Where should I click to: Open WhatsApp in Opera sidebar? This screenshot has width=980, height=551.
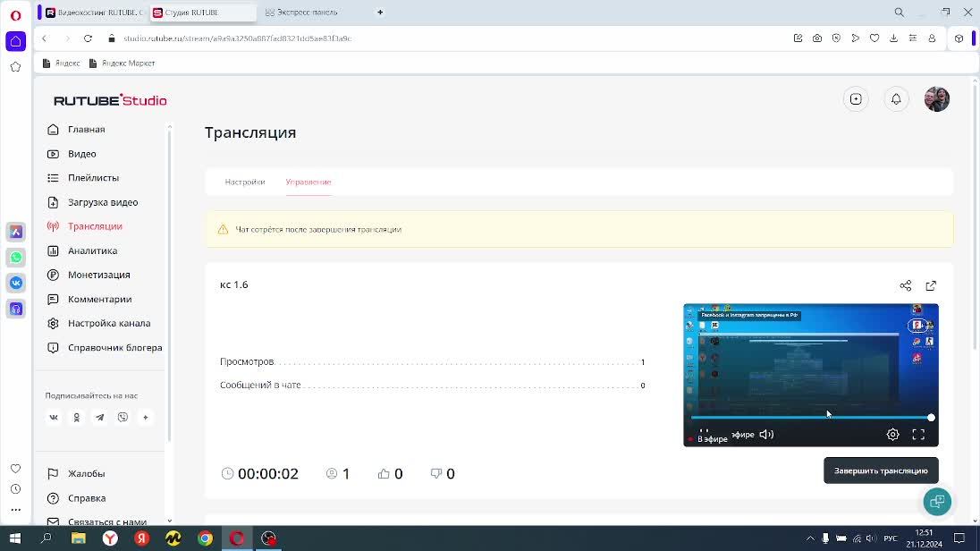tap(15, 258)
